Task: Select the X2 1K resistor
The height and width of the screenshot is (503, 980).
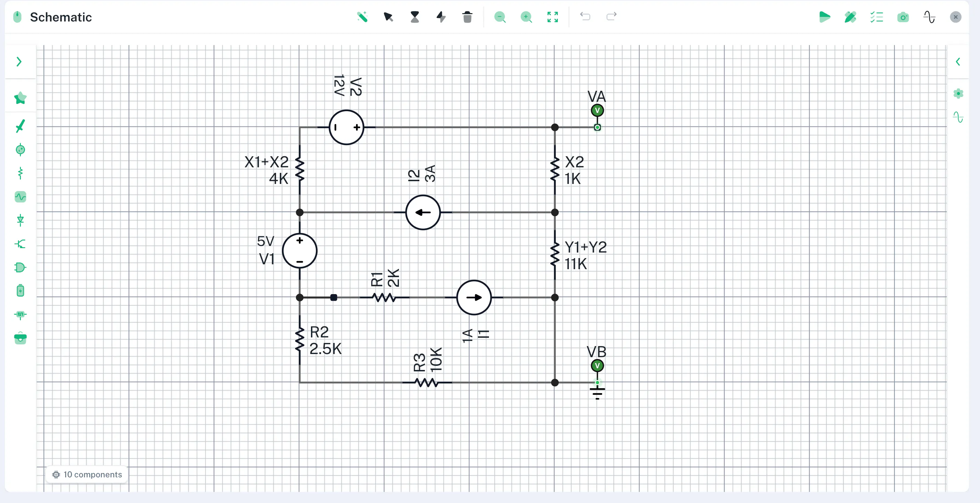Action: pos(555,170)
